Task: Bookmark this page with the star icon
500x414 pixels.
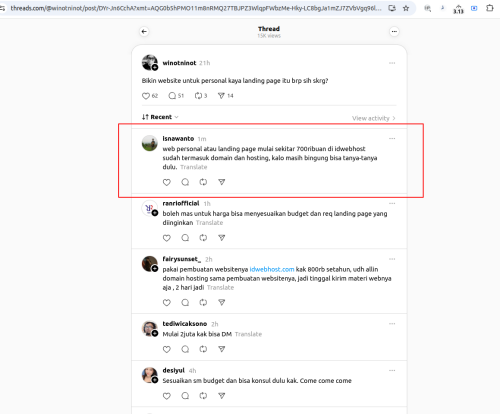Action: [406, 8]
